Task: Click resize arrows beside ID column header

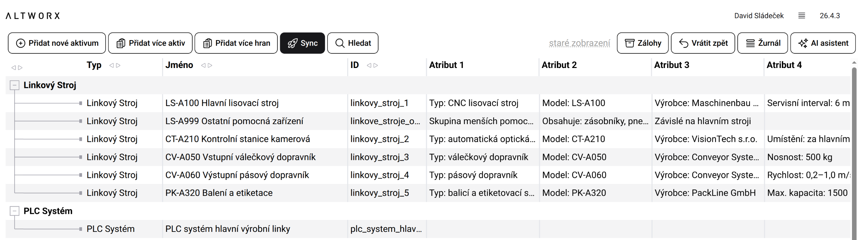Action: point(372,65)
